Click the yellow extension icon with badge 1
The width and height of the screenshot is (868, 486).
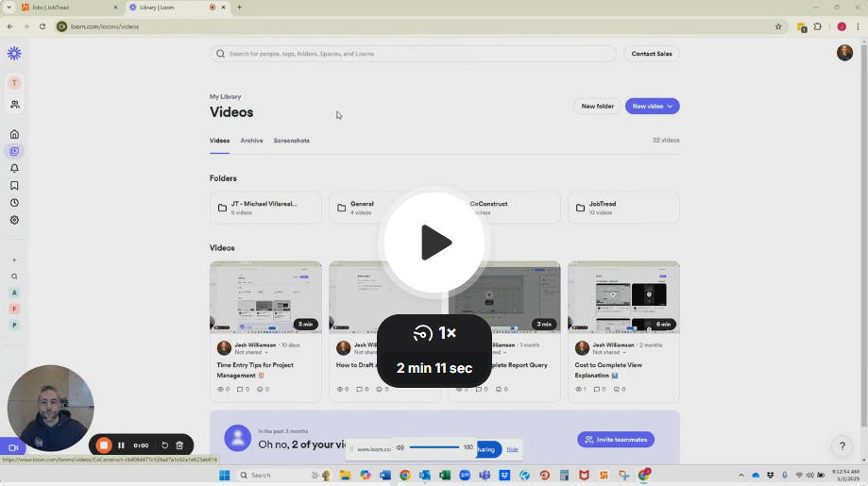pos(802,27)
